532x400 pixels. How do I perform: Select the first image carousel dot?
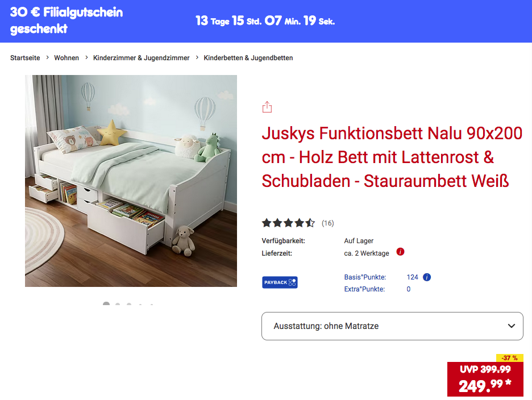(x=106, y=303)
